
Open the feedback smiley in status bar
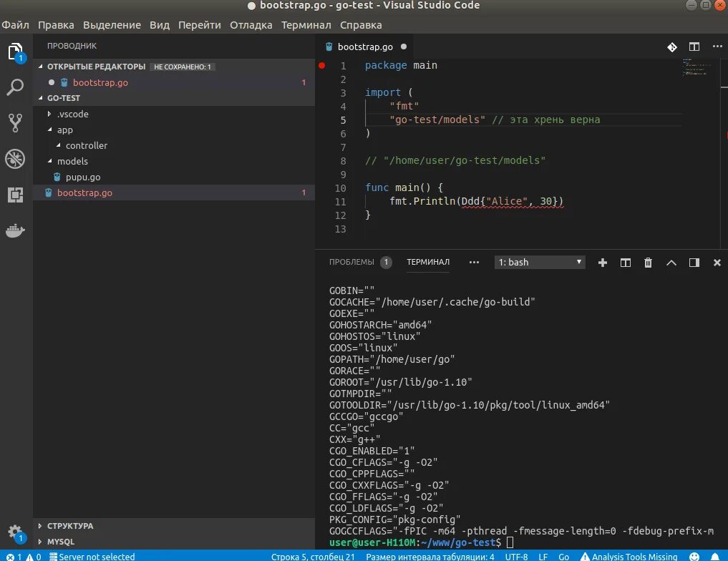click(x=694, y=557)
